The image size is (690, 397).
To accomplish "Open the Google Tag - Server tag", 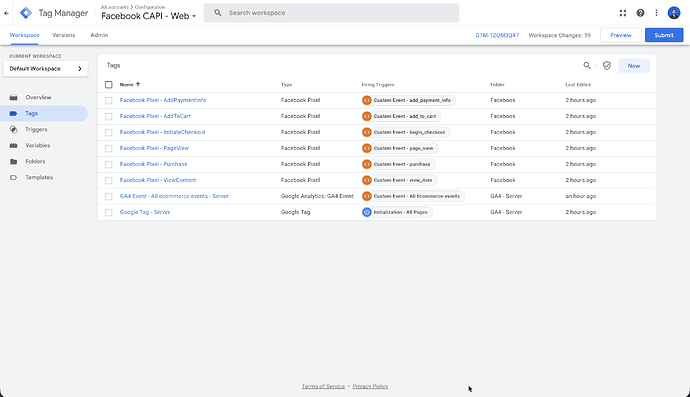I will [145, 212].
